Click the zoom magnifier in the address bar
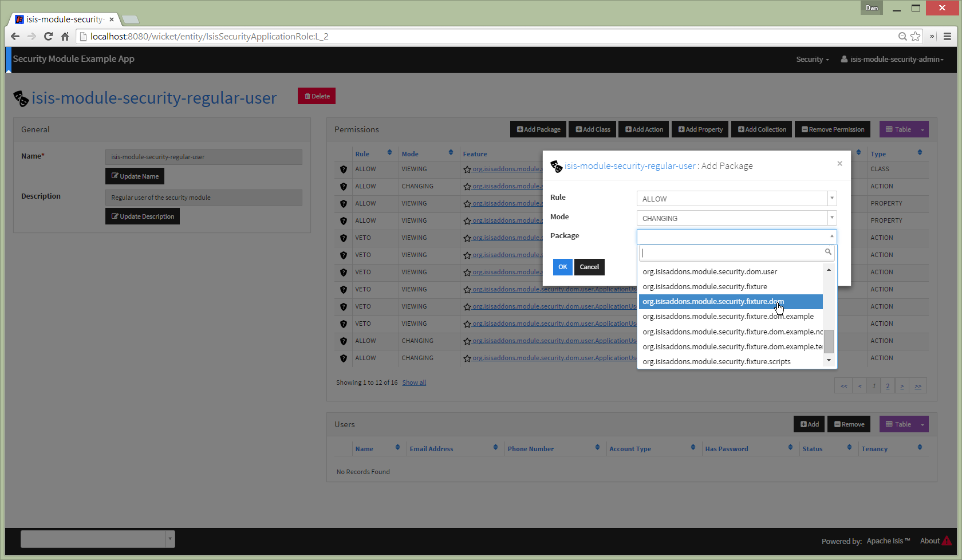Image resolution: width=962 pixels, height=560 pixels. click(x=902, y=36)
